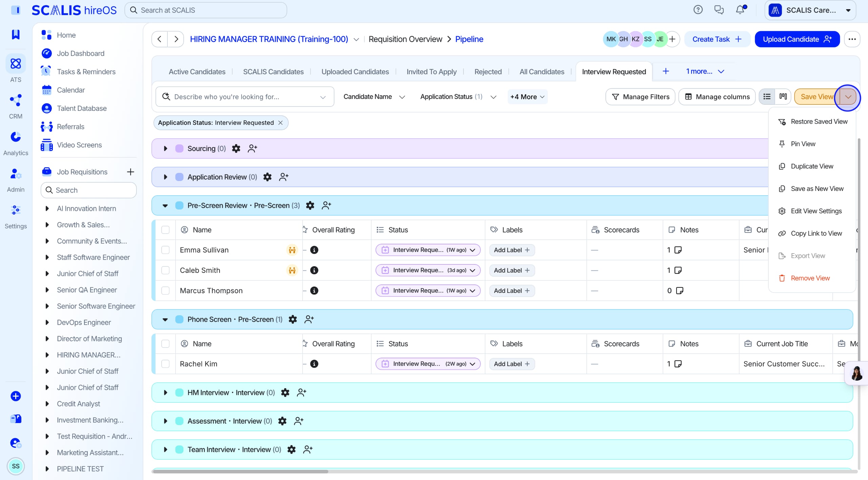Open Manage columns

(x=717, y=97)
